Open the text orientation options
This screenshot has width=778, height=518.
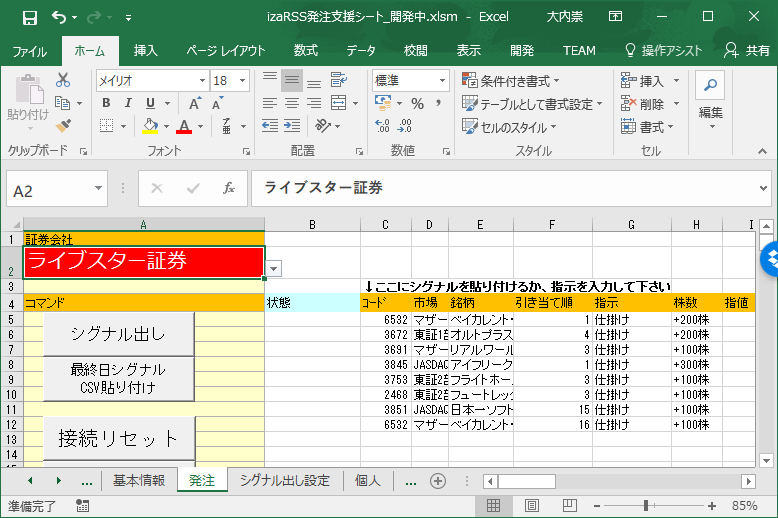tap(323, 126)
